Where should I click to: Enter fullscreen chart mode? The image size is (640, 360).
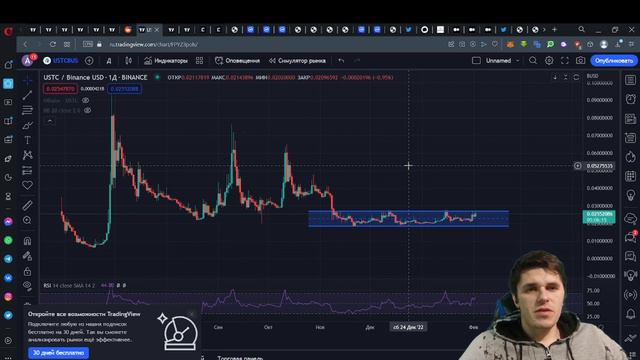point(564,60)
